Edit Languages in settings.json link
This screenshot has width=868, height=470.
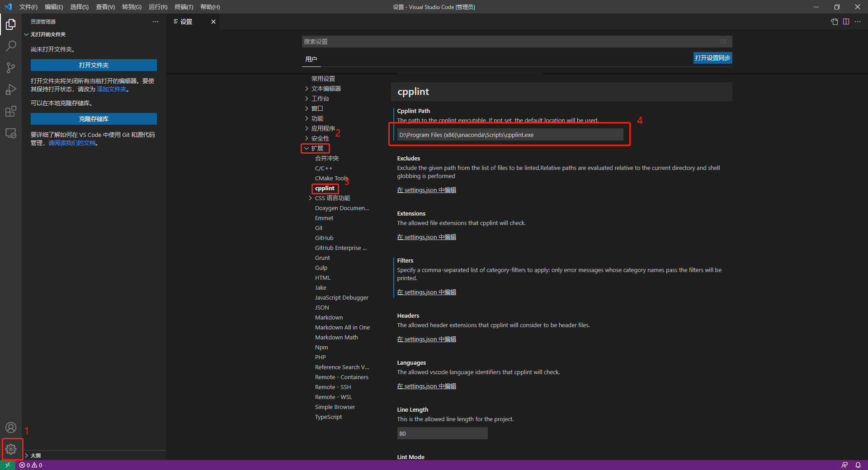click(426, 386)
